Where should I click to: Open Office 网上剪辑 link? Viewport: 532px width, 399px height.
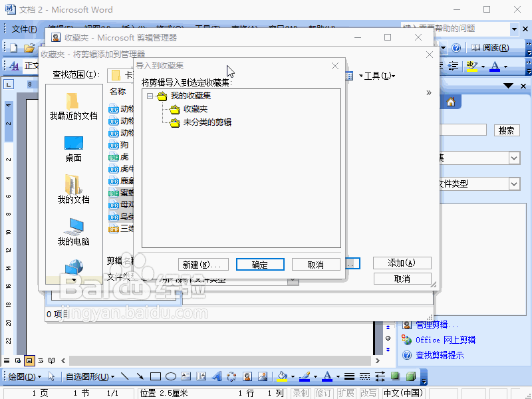tap(446, 340)
